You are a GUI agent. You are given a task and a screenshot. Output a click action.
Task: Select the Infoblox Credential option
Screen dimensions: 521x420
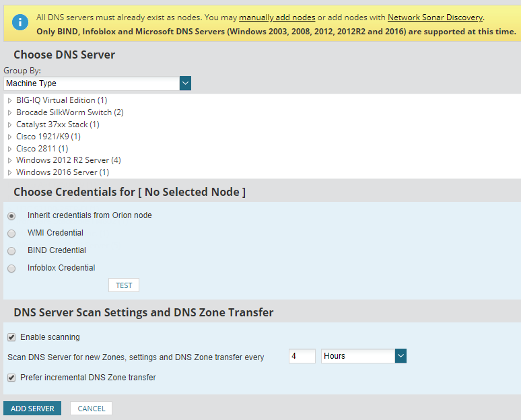point(11,269)
